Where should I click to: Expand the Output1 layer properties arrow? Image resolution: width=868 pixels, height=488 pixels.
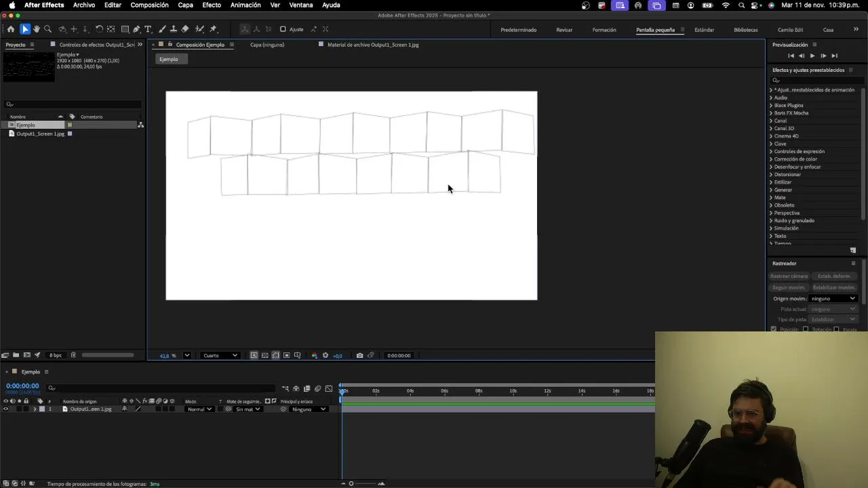pos(35,409)
